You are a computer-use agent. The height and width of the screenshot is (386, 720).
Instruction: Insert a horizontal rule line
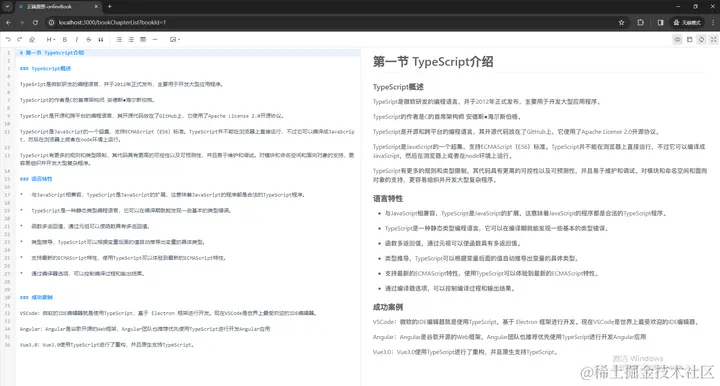pyautogui.click(x=155, y=39)
